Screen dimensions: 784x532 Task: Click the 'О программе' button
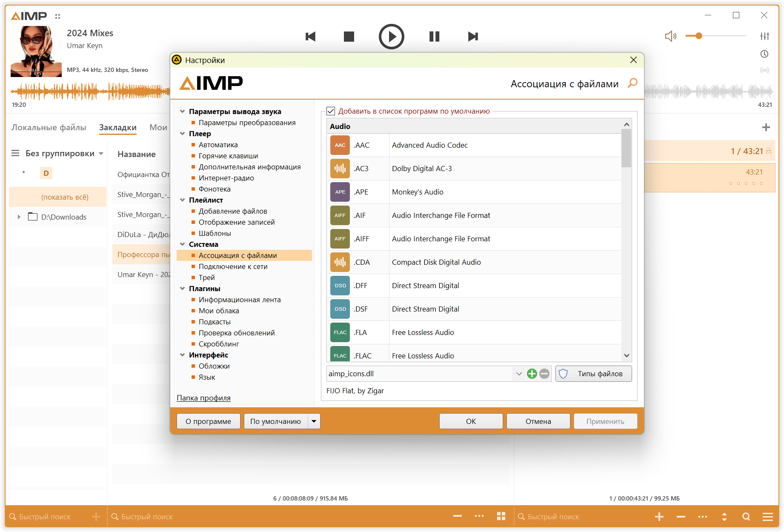pos(209,421)
